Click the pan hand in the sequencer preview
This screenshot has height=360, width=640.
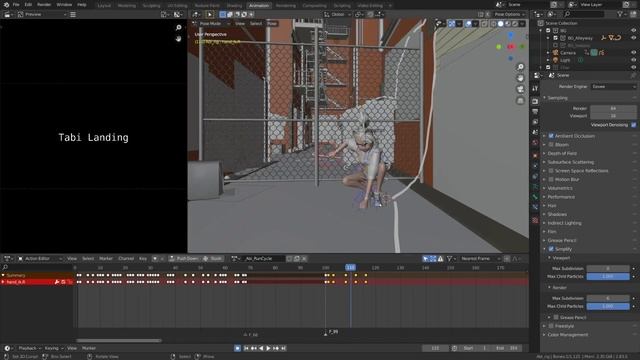tap(178, 38)
